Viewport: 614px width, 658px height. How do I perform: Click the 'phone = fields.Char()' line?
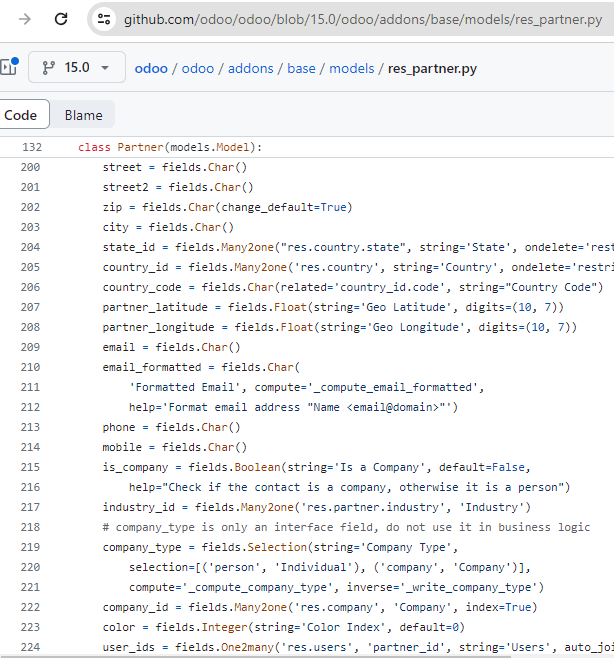coord(171,427)
